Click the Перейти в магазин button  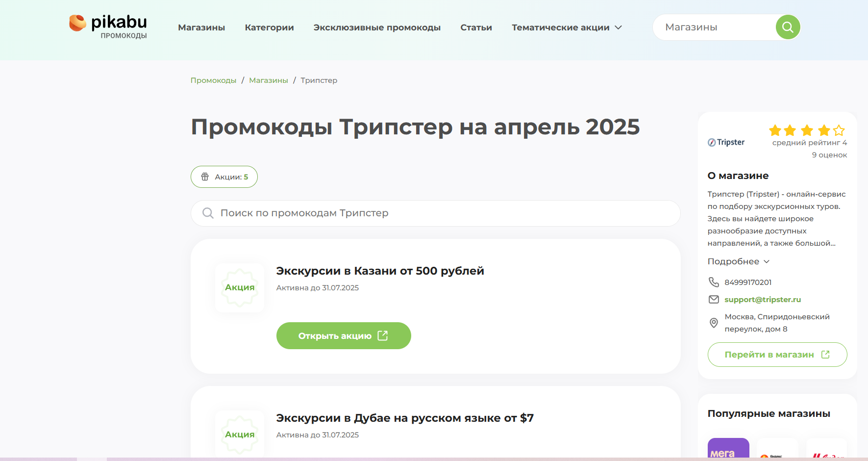pyautogui.click(x=777, y=354)
